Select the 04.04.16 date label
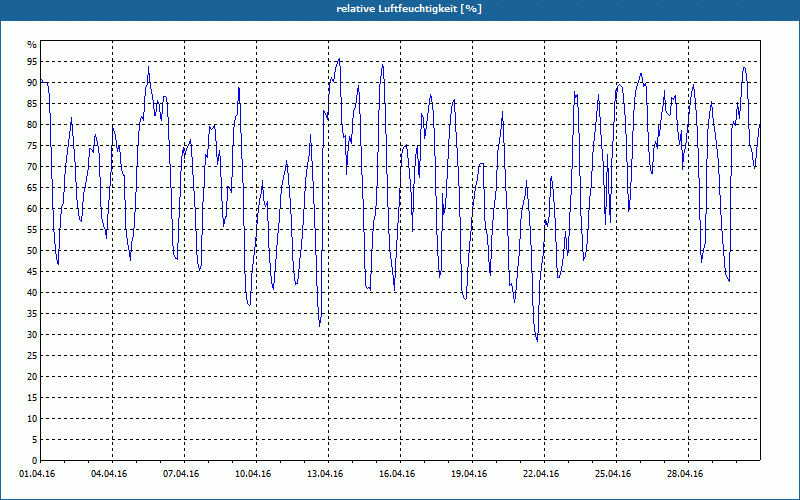The height and width of the screenshot is (500, 800). click(109, 474)
